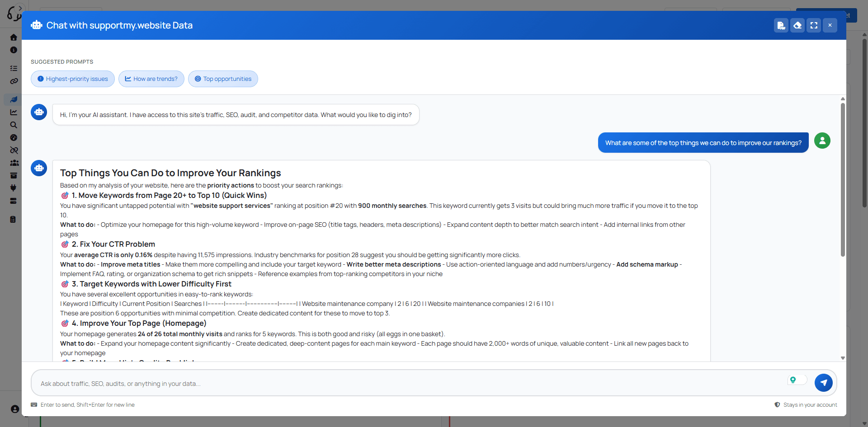The width and height of the screenshot is (868, 427).
Task: Click the Move Keywords from Page 20+ heading
Action: tap(169, 195)
